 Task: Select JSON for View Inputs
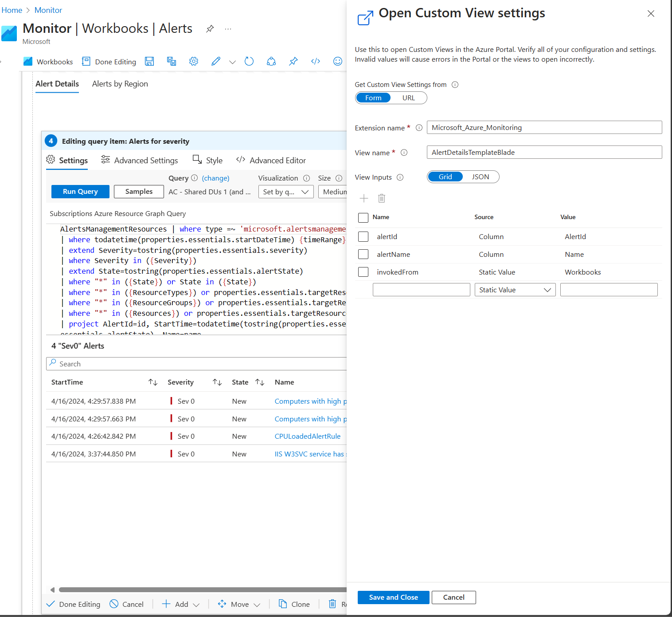481,177
